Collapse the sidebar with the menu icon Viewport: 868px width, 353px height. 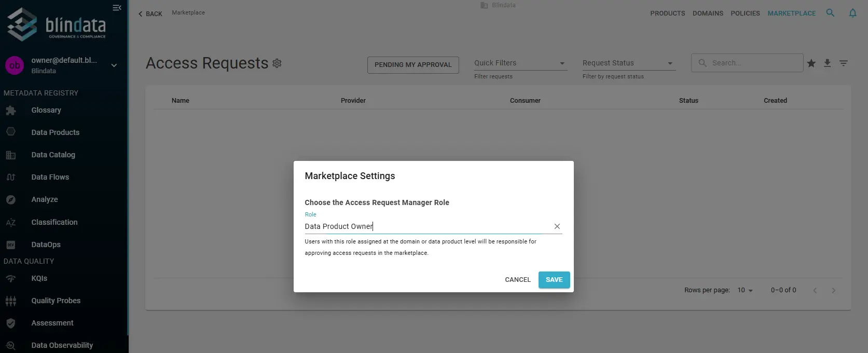pyautogui.click(x=117, y=8)
